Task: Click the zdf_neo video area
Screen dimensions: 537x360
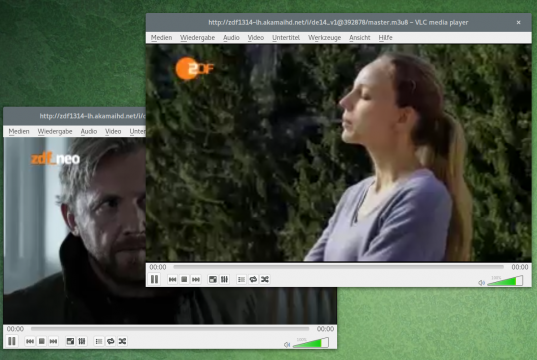Action: click(75, 230)
